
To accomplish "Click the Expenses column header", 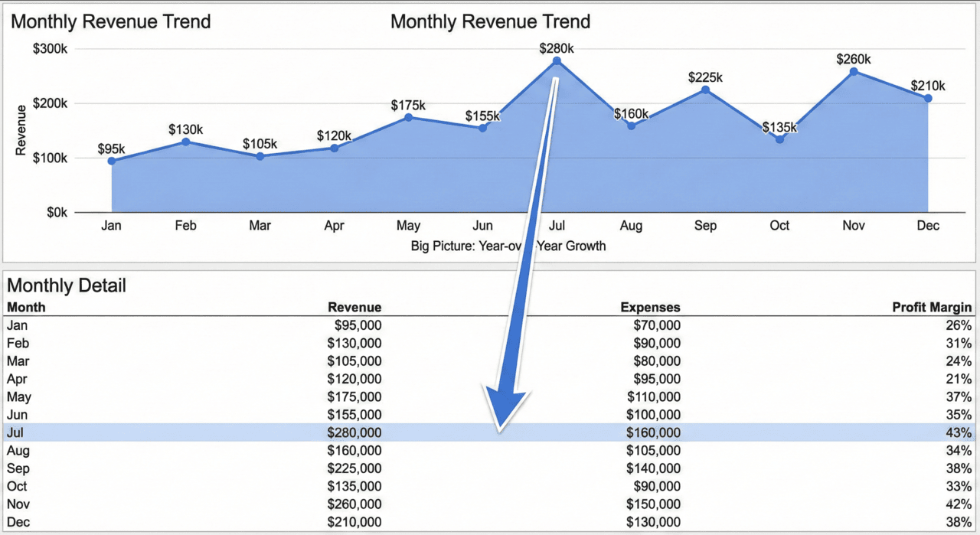I will (650, 307).
